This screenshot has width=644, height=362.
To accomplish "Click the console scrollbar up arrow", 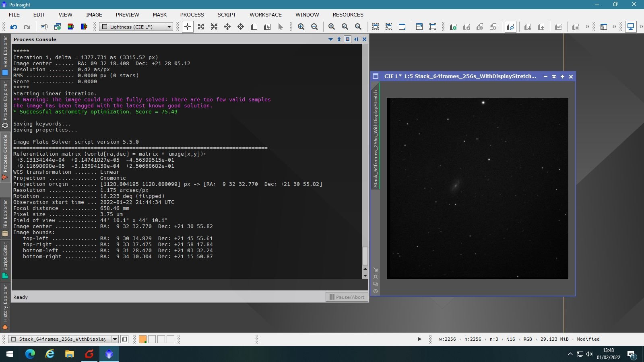I will 365,269.
